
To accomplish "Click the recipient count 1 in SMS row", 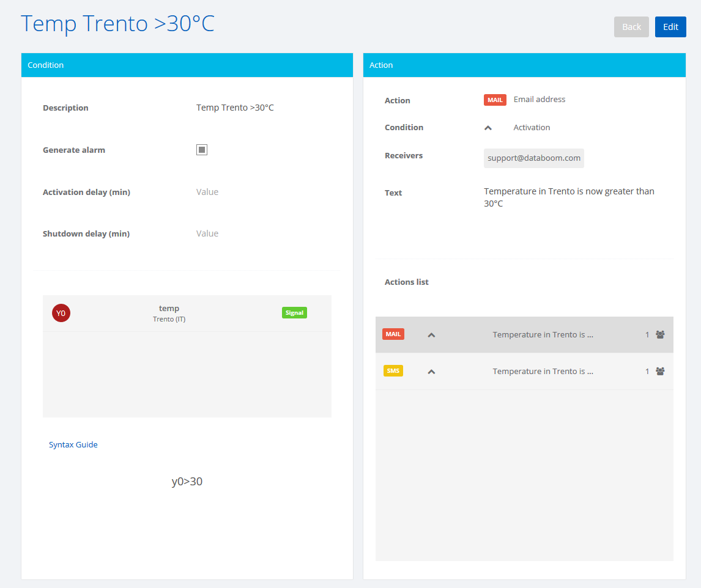I will [647, 371].
